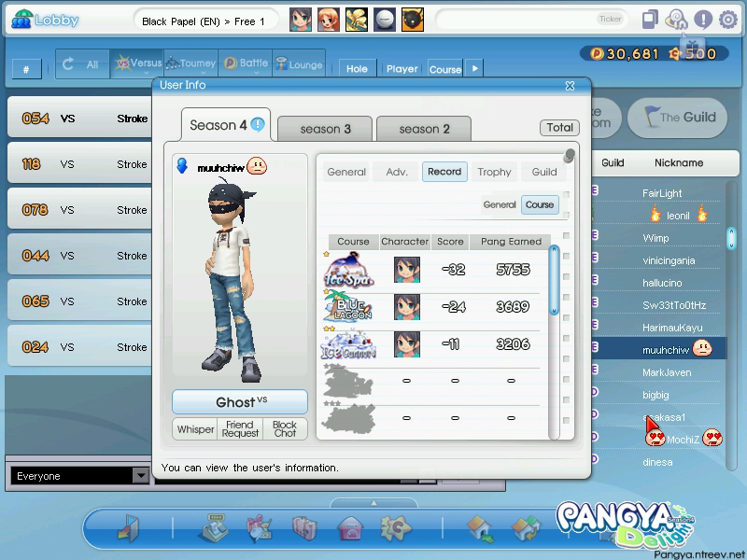Filter rooms by Versus mode
Image resolution: width=747 pixels, height=560 pixels.
(137, 63)
